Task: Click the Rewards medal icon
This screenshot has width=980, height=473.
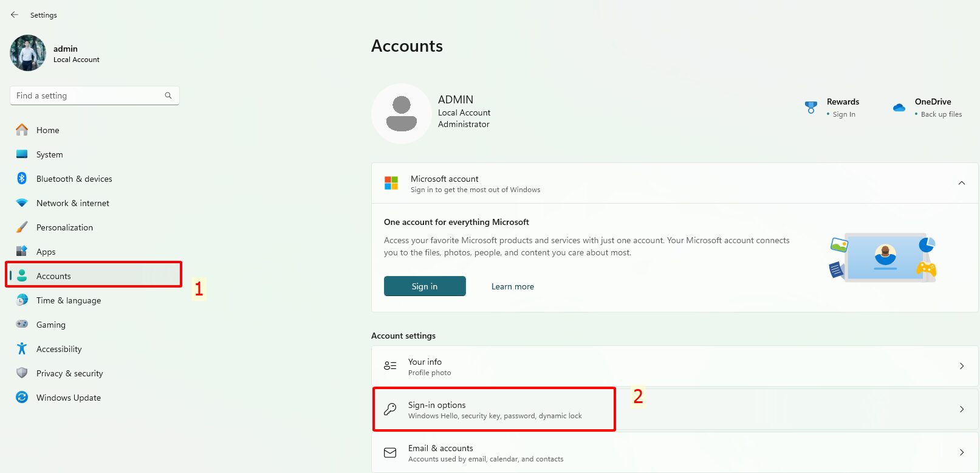Action: click(x=811, y=108)
